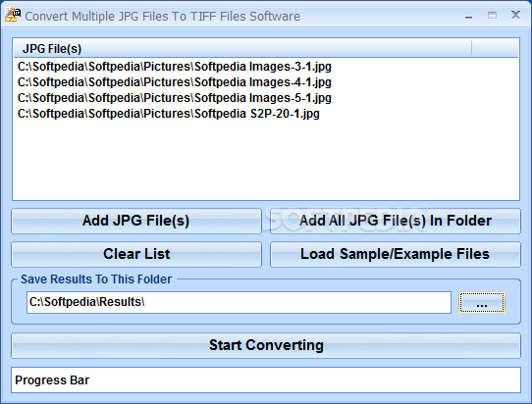
Task: Click the Progress Bar area
Action: click(x=266, y=380)
